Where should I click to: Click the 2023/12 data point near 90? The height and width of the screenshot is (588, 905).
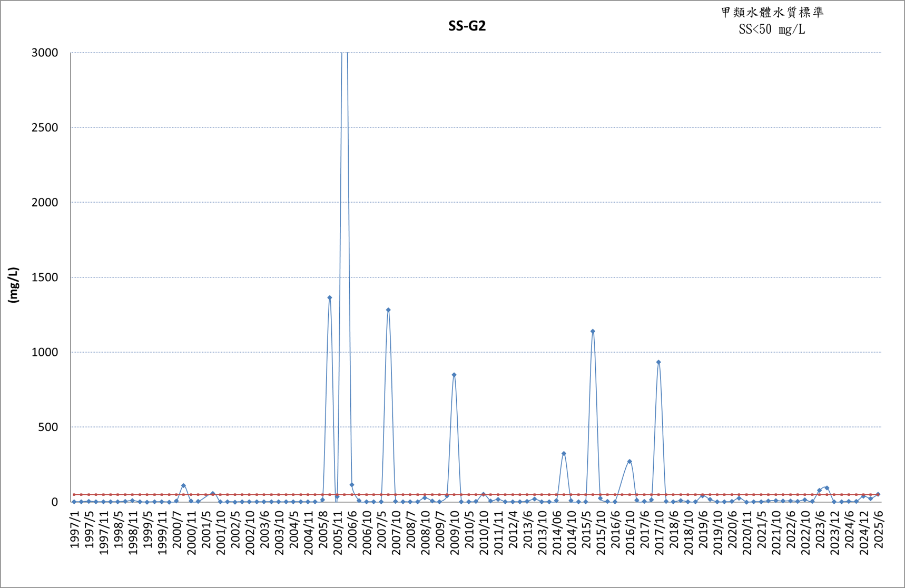[827, 488]
